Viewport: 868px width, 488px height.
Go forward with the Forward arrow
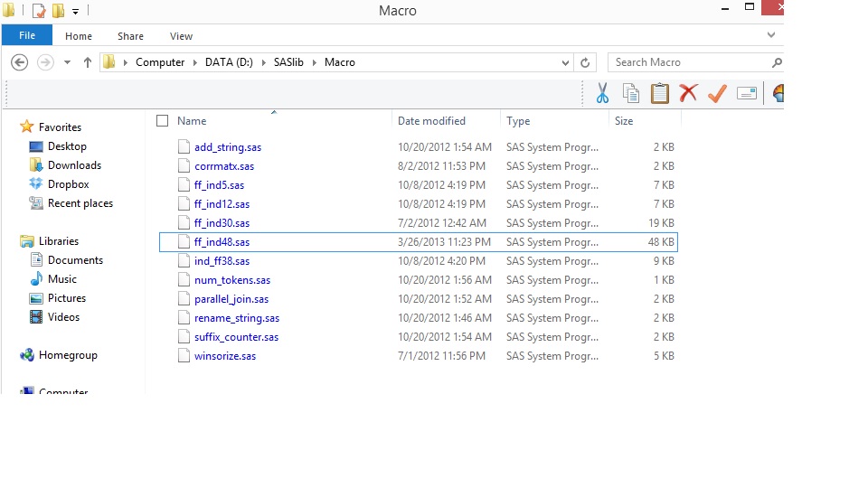click(x=45, y=62)
